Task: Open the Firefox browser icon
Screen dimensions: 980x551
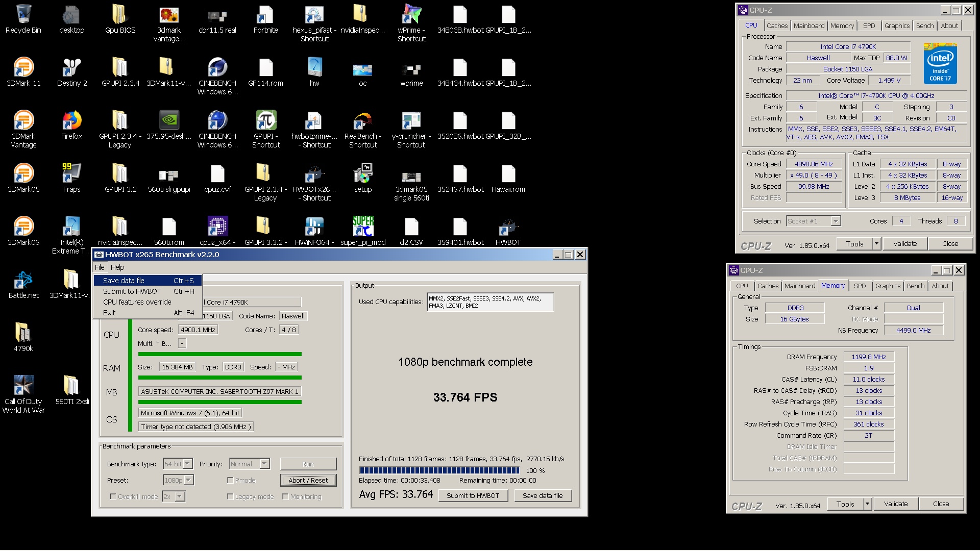Action: click(x=71, y=126)
